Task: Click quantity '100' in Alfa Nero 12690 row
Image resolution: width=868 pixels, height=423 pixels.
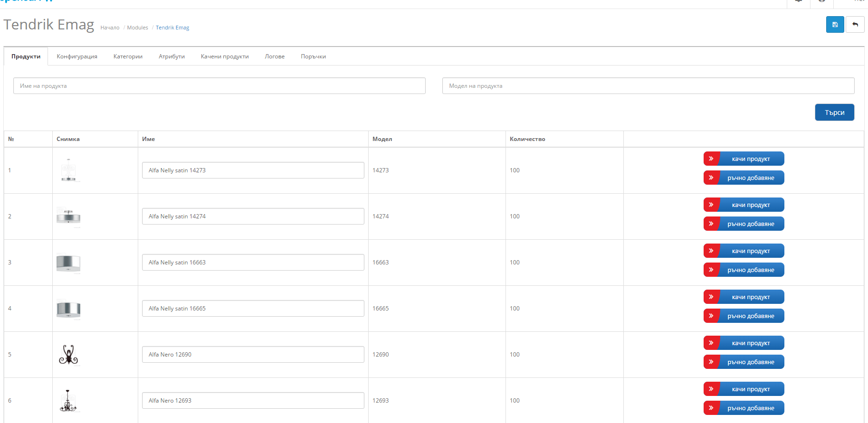Action: (x=515, y=355)
